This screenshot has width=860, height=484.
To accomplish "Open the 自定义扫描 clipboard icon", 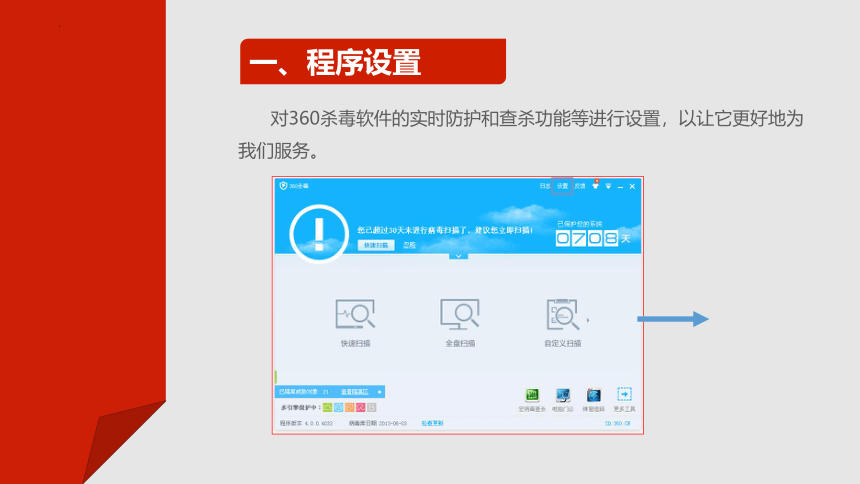I will tap(562, 314).
